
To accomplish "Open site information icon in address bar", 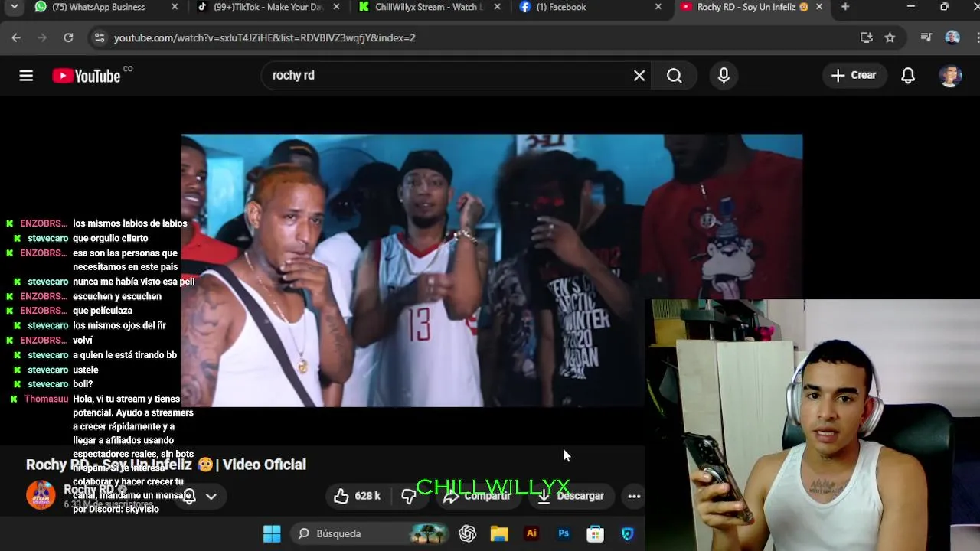I will click(x=98, y=37).
